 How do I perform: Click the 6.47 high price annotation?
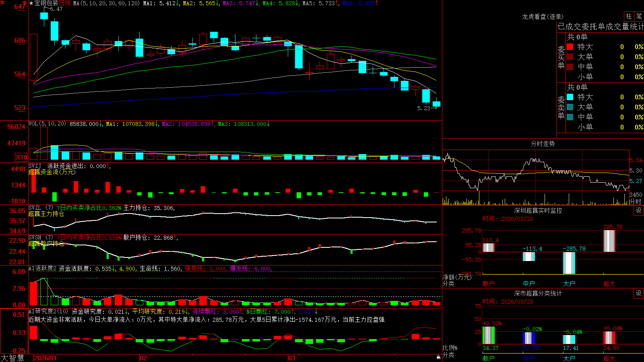click(56, 9)
